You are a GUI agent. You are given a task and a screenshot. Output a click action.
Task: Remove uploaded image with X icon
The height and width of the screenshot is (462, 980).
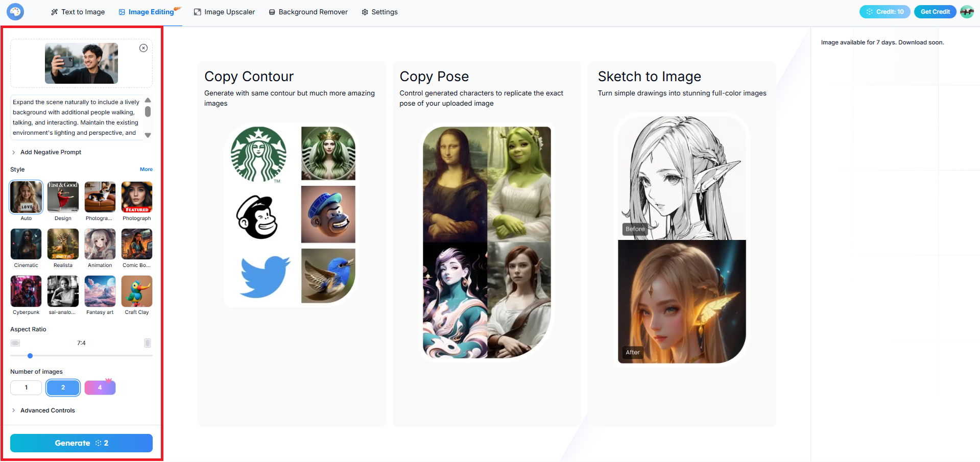[144, 48]
